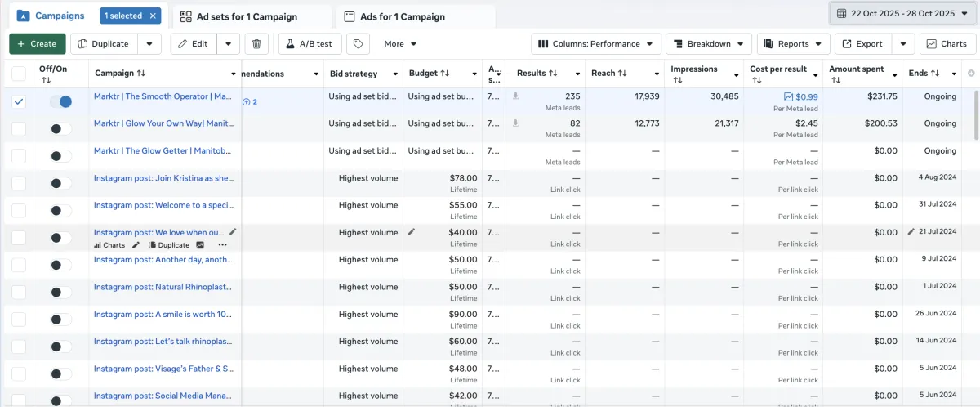Click the green Create button

point(38,44)
